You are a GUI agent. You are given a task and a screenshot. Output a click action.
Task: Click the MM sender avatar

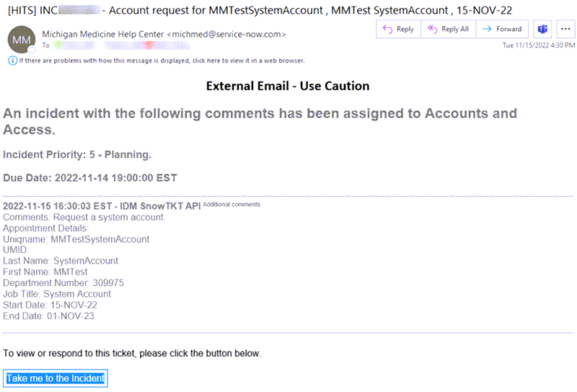pyautogui.click(x=22, y=40)
